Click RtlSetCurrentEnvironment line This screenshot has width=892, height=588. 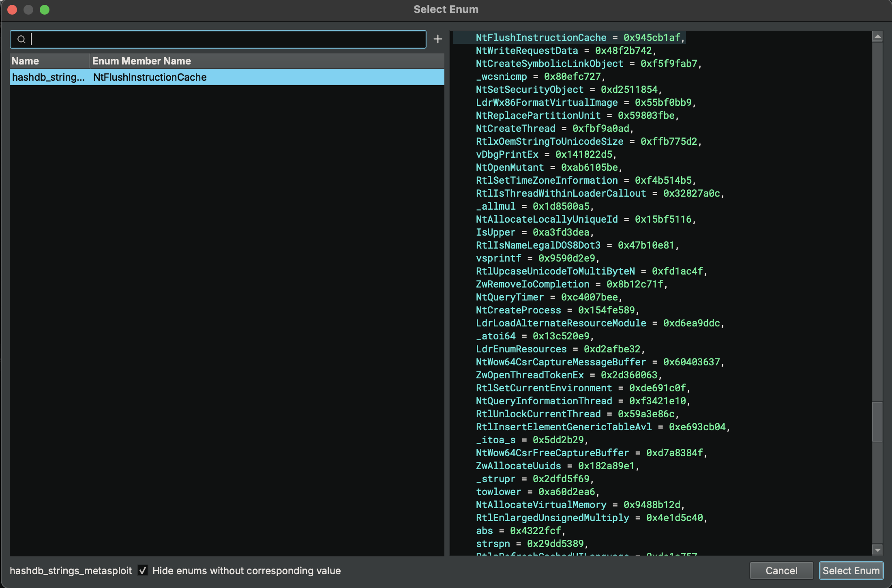pos(583,388)
